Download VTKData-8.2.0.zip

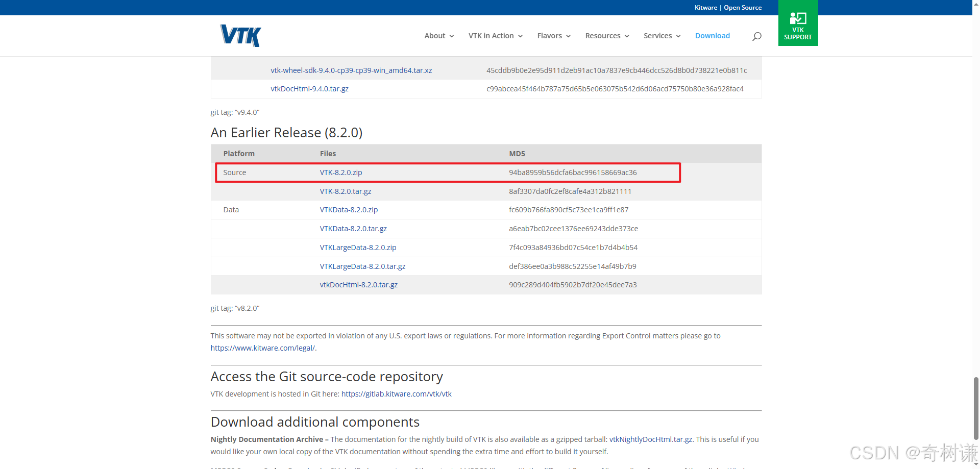pyautogui.click(x=349, y=210)
